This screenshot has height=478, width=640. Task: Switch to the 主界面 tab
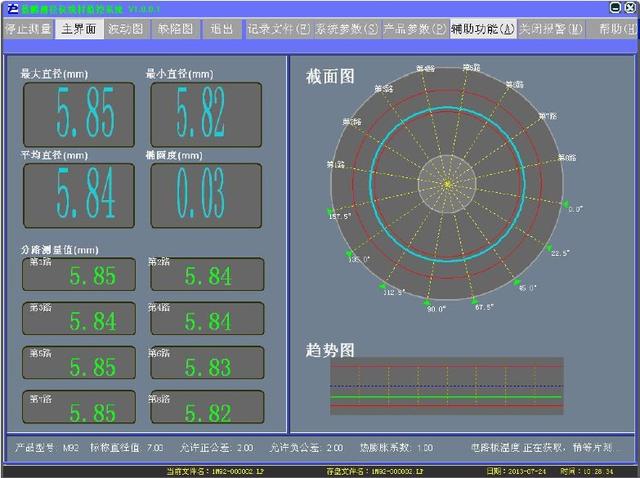pyautogui.click(x=79, y=29)
